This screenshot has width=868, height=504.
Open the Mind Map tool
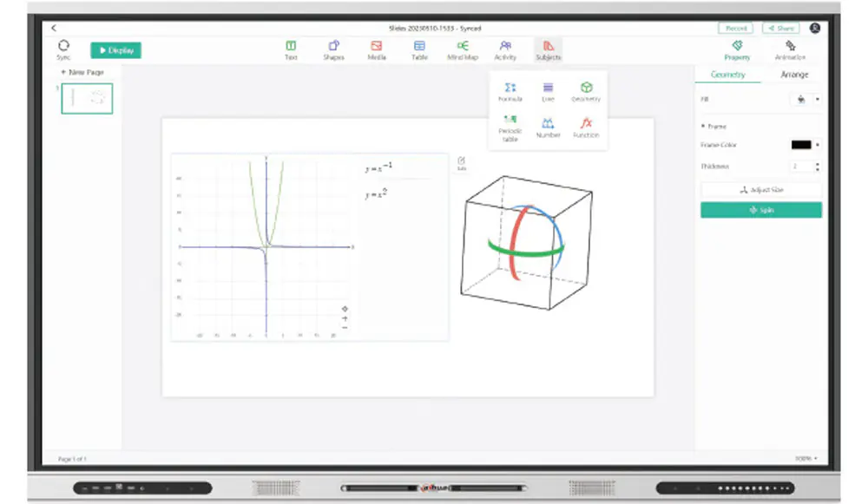(463, 49)
